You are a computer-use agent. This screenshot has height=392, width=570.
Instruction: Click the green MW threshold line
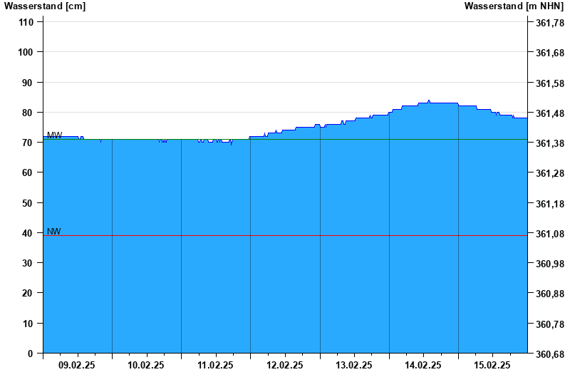click(x=286, y=139)
